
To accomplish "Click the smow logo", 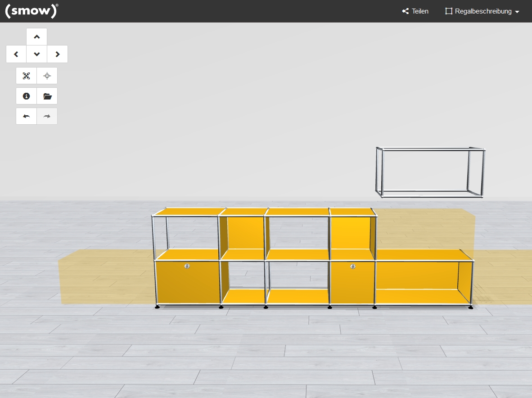I will pyautogui.click(x=32, y=11).
